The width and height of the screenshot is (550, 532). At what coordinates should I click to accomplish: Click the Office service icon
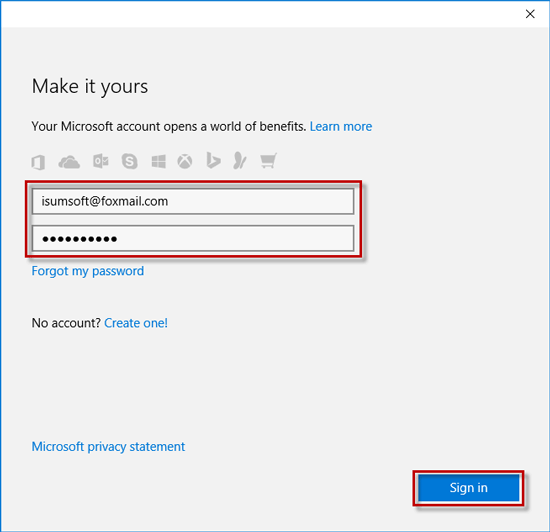point(38,162)
